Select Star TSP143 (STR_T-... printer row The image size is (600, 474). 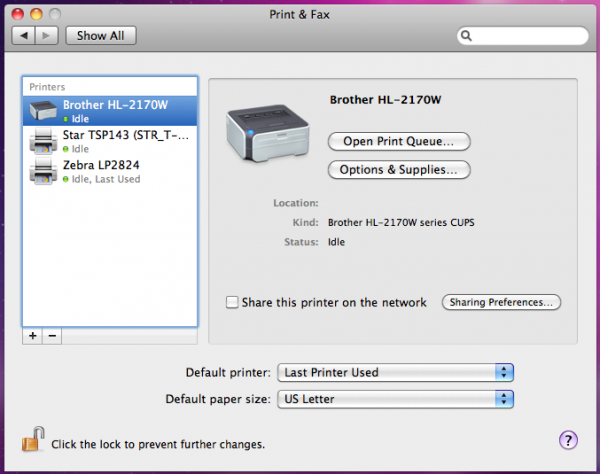pyautogui.click(x=110, y=141)
